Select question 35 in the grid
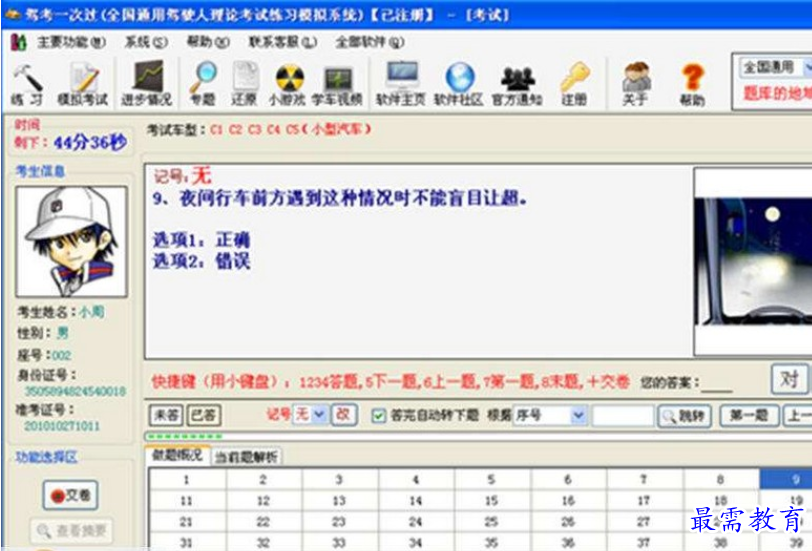Image resolution: width=812 pixels, height=551 pixels. tap(491, 542)
